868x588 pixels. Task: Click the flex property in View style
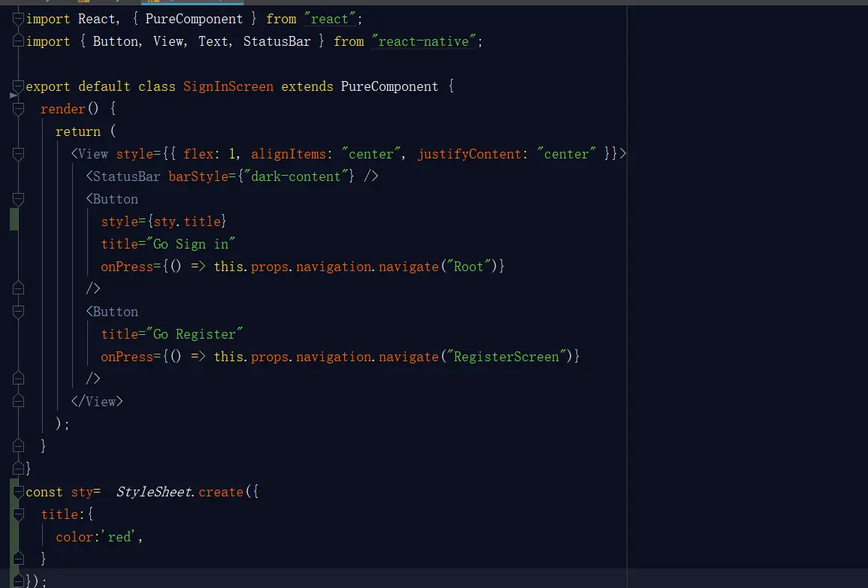point(198,154)
